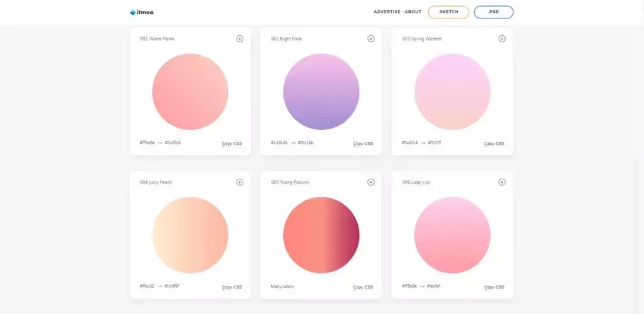Copy CSS for Spring Warmth
The height and width of the screenshot is (314, 644).
pyautogui.click(x=494, y=144)
